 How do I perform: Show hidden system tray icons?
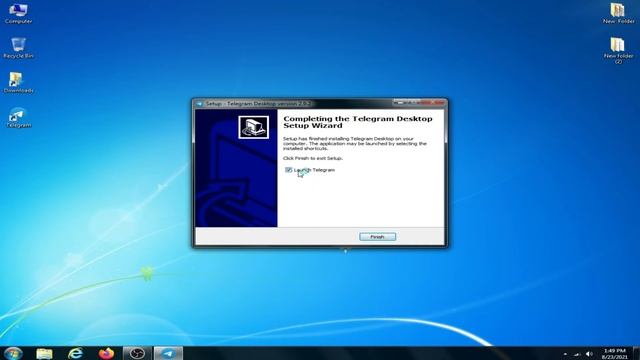pos(565,354)
